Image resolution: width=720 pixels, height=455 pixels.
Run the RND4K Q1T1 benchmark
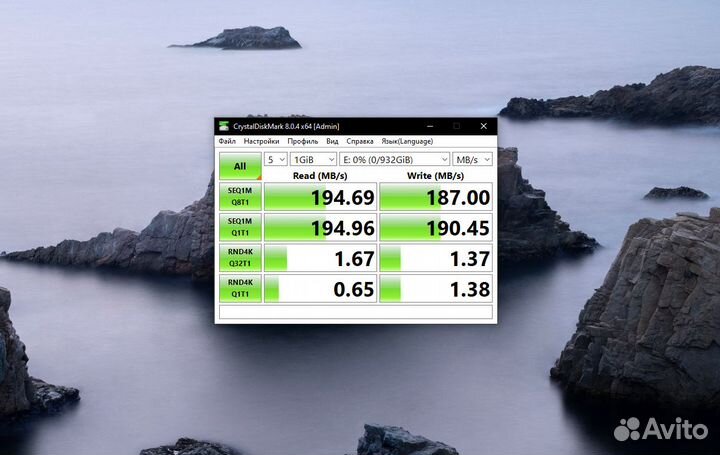pyautogui.click(x=240, y=290)
